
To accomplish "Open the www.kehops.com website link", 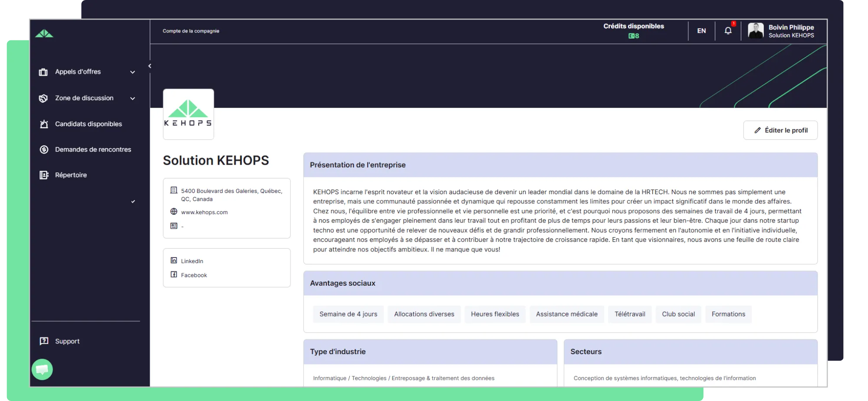I will [x=204, y=212].
